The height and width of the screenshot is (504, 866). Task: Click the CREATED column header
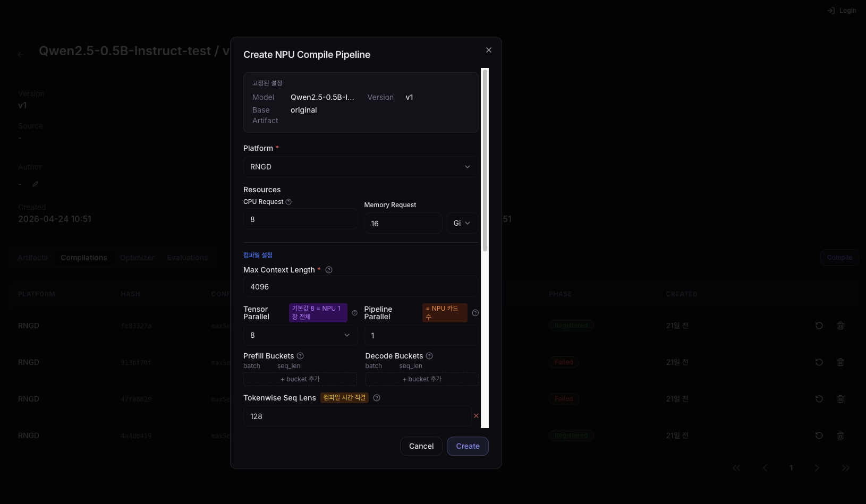682,294
